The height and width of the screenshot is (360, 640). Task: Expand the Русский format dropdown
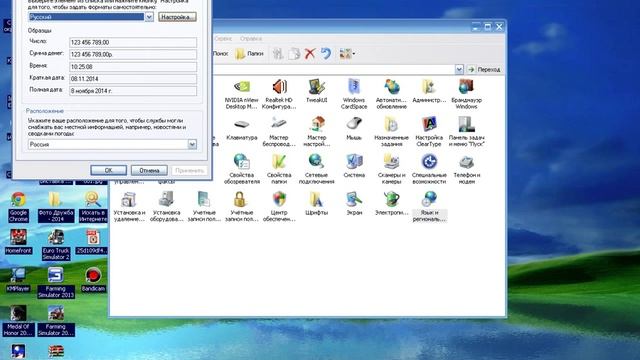click(x=149, y=17)
